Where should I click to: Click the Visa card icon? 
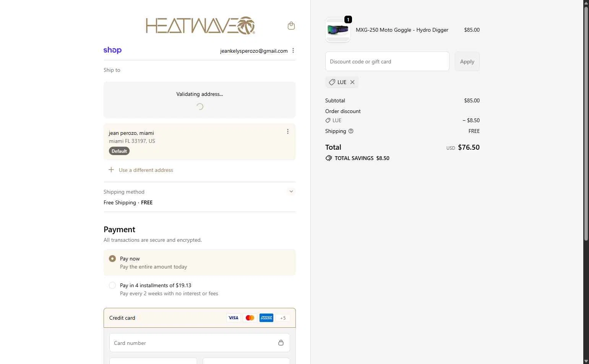pos(234,318)
